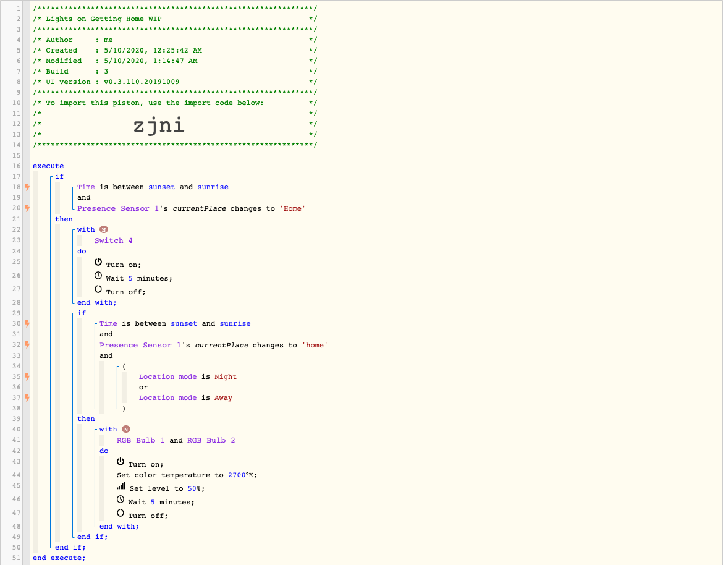This screenshot has height=565, width=728.
Task: Click the lightning bolt icon on line 18
Action: click(27, 187)
